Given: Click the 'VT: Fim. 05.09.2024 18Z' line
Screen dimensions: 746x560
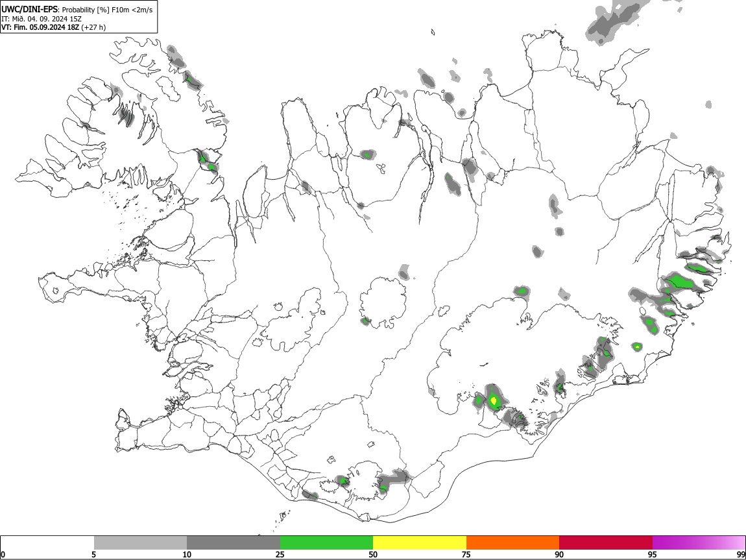Looking at the screenshot, I should point(40,28).
